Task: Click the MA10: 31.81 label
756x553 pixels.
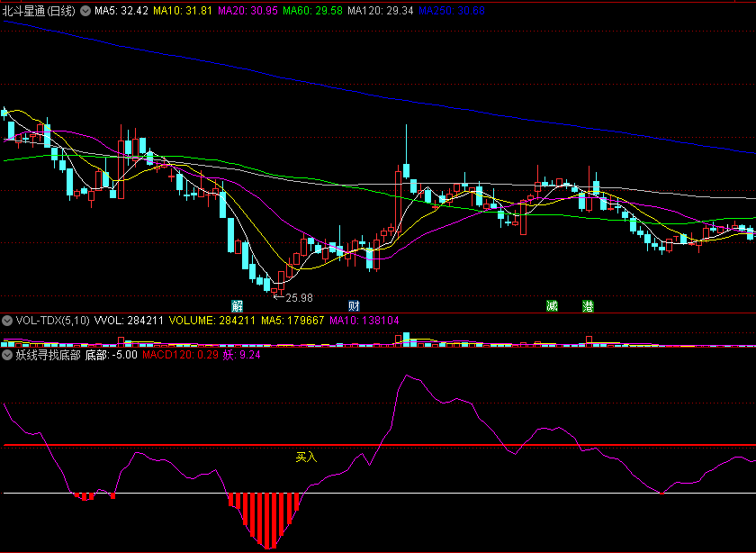Action: click(183, 11)
